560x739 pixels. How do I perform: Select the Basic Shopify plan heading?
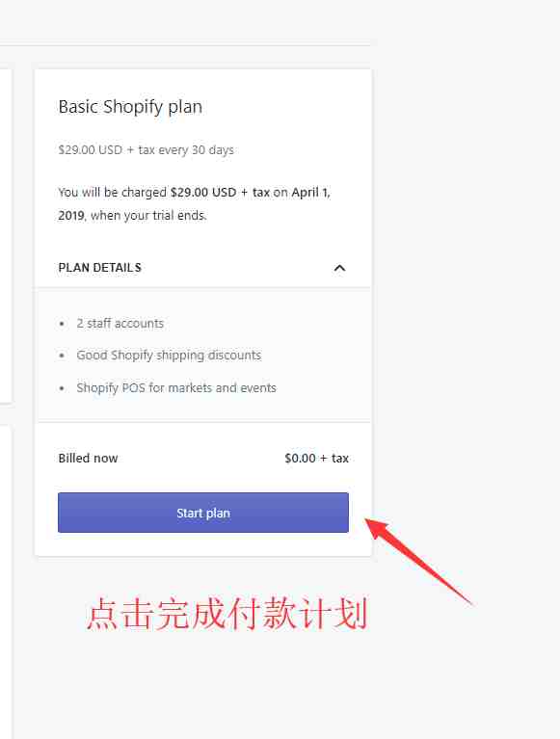coord(130,107)
